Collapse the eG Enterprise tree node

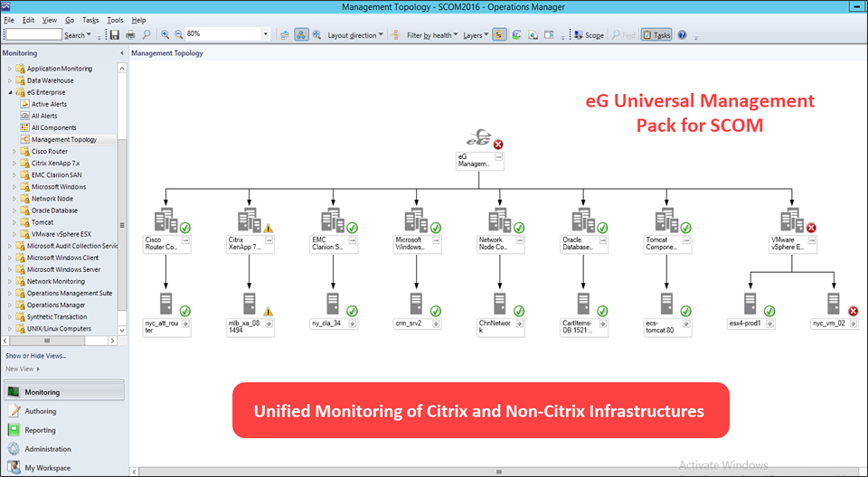coord(10,92)
